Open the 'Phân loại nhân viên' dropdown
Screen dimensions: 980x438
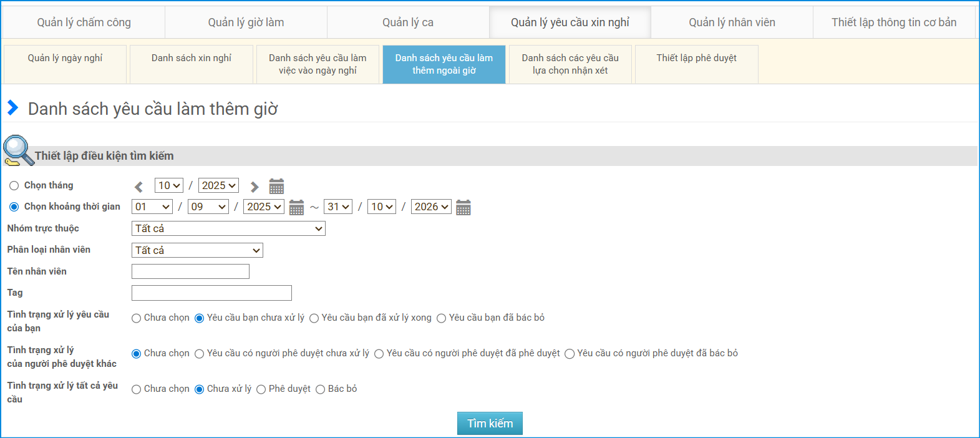click(197, 251)
